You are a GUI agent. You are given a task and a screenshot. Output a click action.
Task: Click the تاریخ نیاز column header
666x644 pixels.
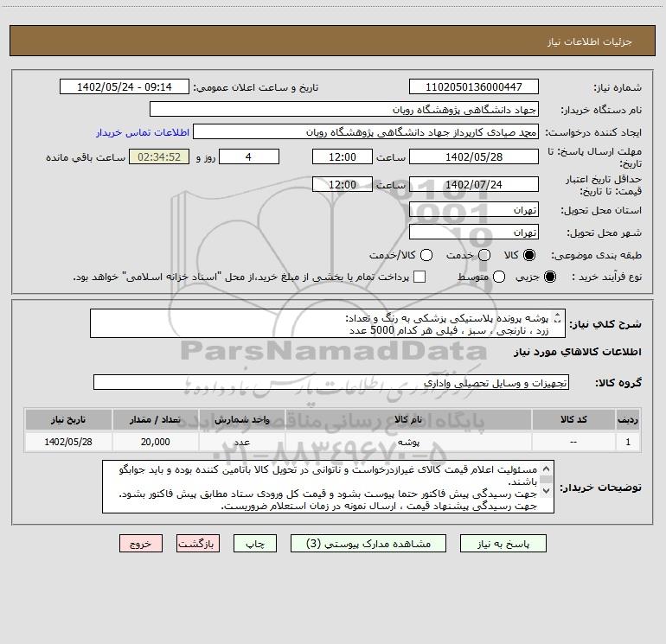pos(68,419)
